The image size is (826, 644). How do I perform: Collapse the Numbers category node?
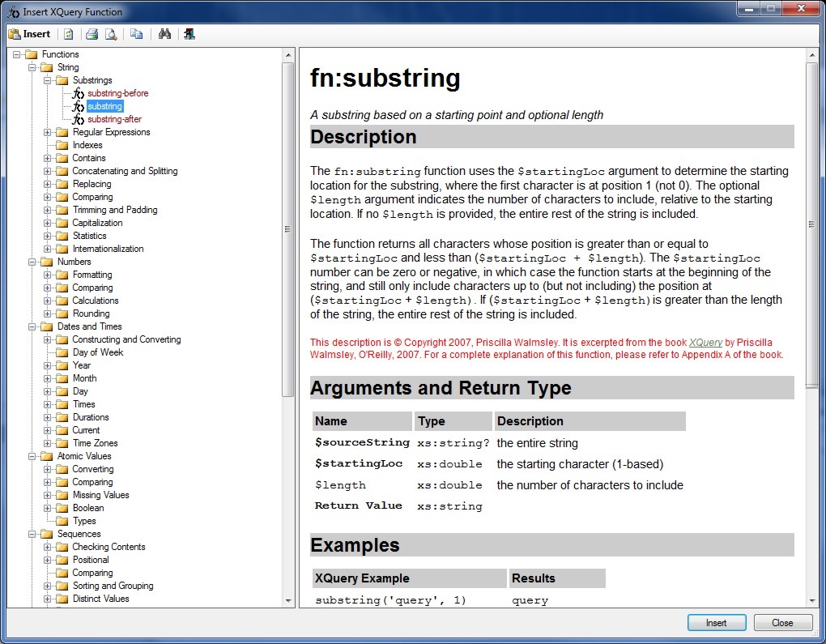click(x=32, y=262)
